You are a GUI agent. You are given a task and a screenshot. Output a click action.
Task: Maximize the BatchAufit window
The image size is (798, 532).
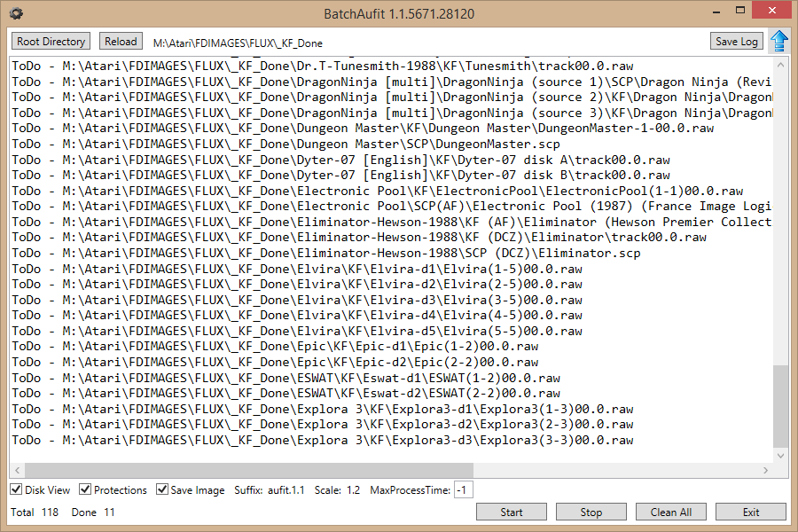coord(740,12)
